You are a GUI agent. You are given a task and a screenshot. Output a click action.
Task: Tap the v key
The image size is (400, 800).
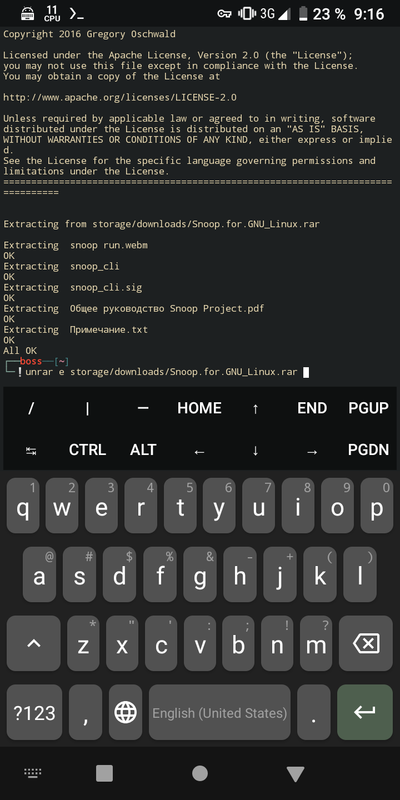[x=200, y=643]
